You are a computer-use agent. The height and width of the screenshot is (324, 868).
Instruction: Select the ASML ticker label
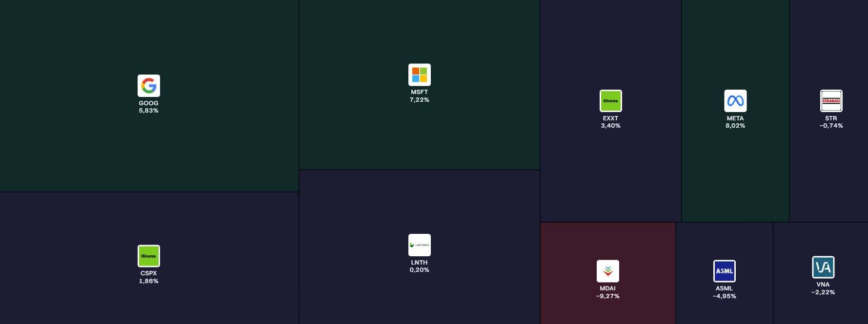point(725,288)
